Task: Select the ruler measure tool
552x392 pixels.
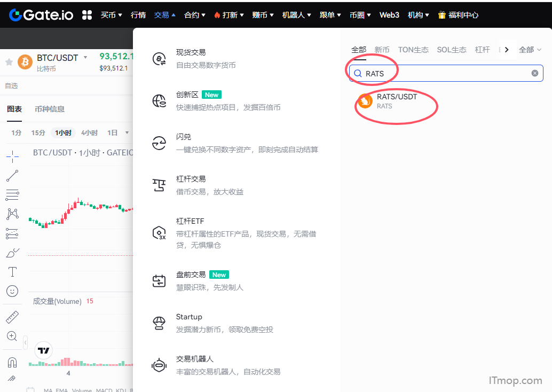Action: point(12,317)
